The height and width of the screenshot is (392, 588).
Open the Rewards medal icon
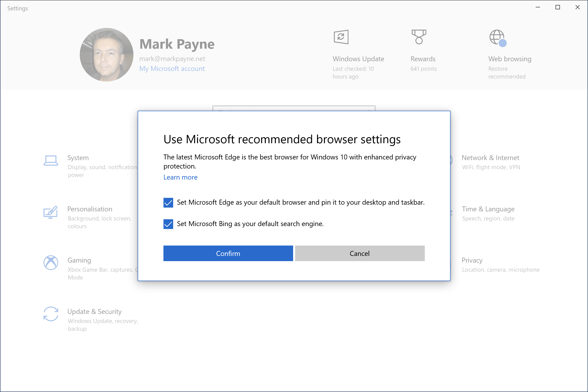419,37
